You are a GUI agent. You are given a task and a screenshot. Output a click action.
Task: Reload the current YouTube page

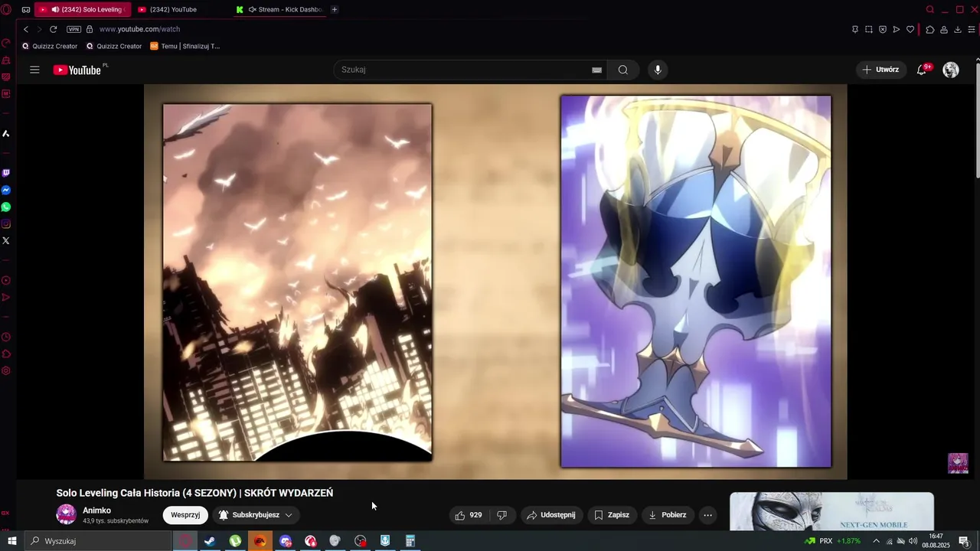[53, 29]
